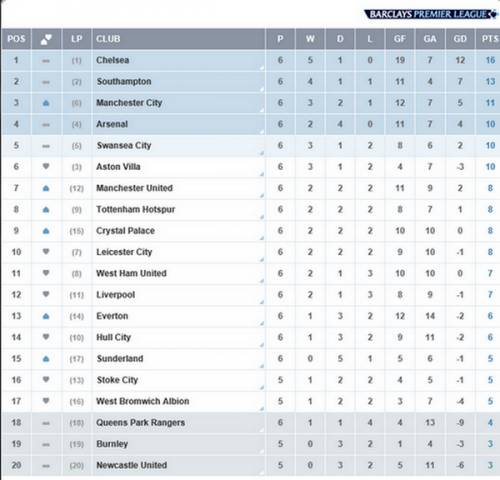Expand the Chelsea row corner triangle
Screen dimensions: 500x480
click(x=262, y=68)
